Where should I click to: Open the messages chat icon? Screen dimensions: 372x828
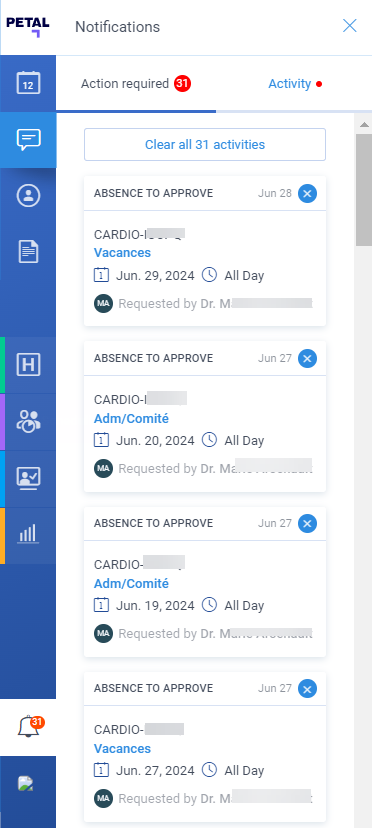28,140
